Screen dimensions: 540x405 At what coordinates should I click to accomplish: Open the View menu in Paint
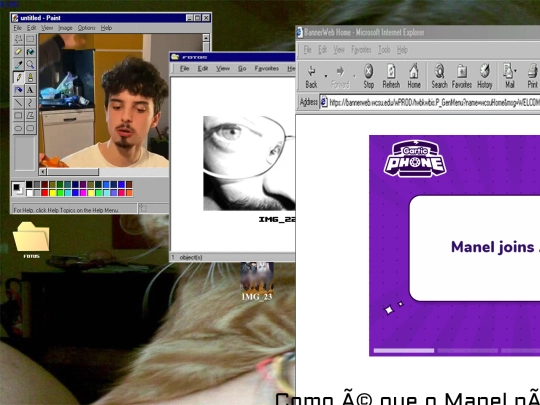(x=47, y=28)
